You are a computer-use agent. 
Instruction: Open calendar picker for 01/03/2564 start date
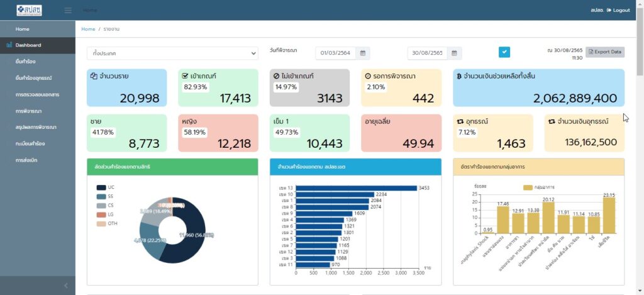[364, 53]
